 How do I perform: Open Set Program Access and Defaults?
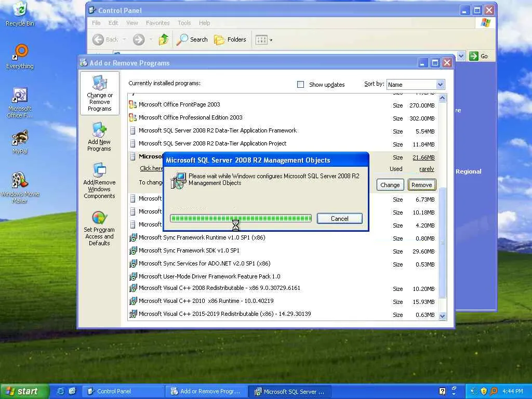pos(99,229)
